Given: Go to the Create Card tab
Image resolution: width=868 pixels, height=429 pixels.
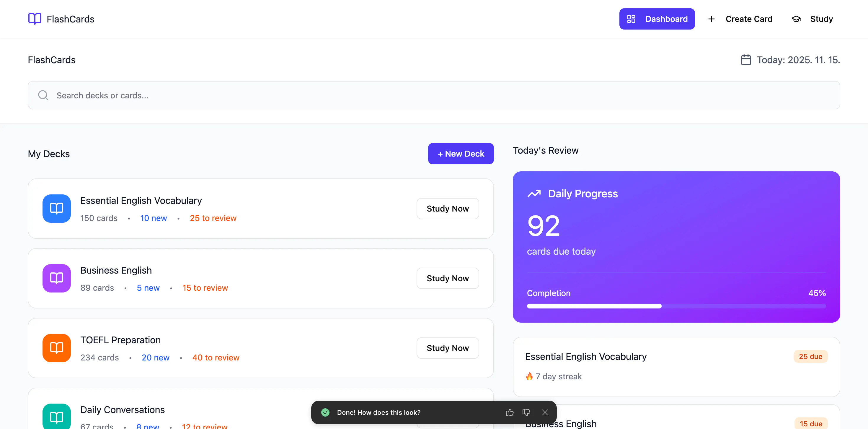Looking at the screenshot, I should coord(740,19).
